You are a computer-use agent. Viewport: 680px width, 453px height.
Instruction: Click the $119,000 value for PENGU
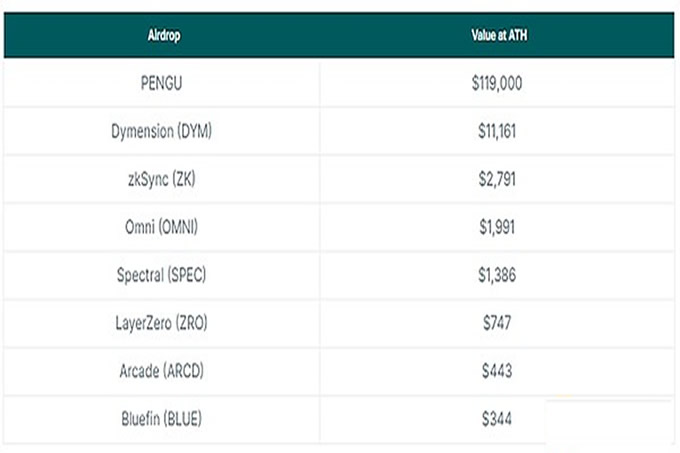[497, 84]
